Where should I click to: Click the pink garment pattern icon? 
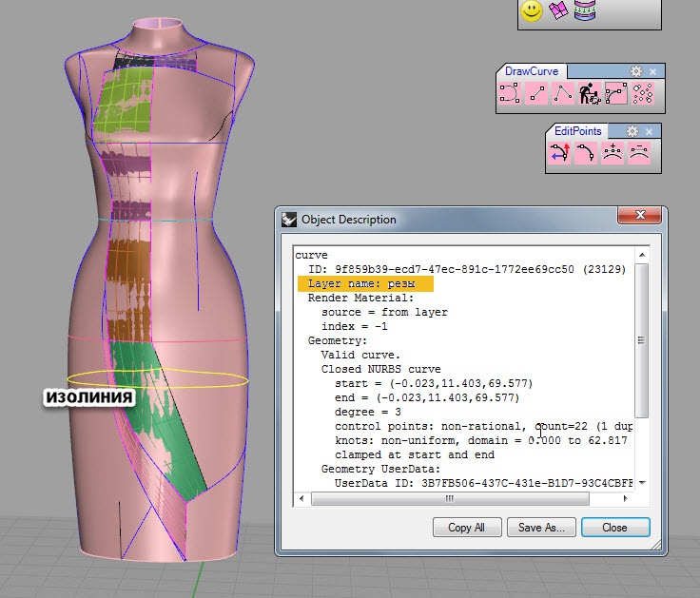click(558, 10)
